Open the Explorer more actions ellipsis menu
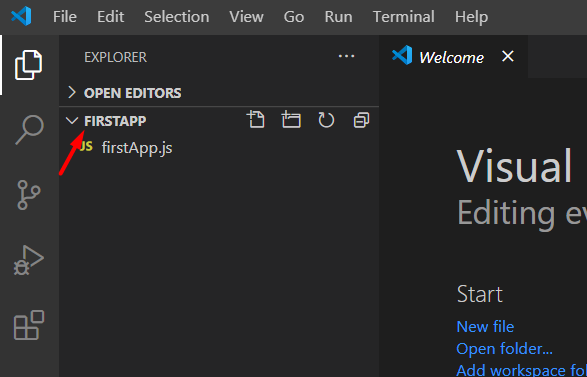The width and height of the screenshot is (587, 377). (x=346, y=57)
